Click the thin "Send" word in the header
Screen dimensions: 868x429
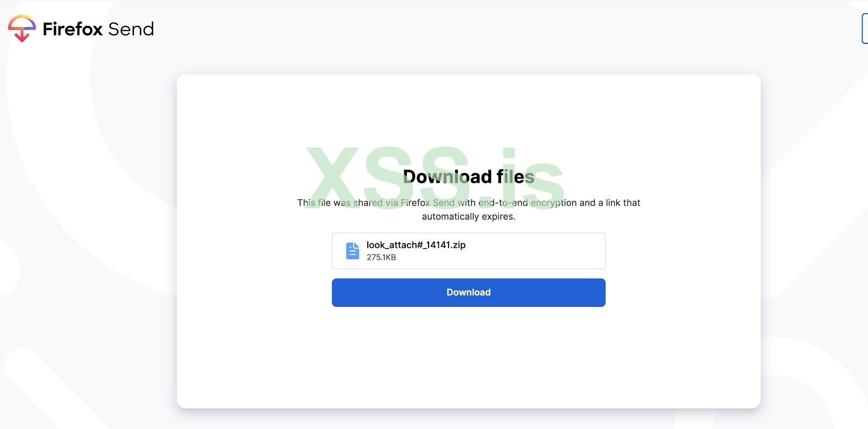click(131, 29)
